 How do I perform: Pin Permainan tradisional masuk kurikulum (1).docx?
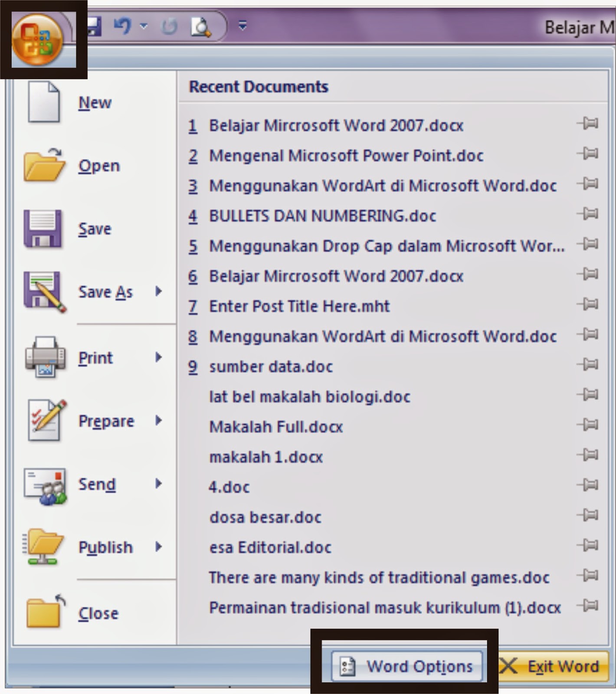point(588,606)
